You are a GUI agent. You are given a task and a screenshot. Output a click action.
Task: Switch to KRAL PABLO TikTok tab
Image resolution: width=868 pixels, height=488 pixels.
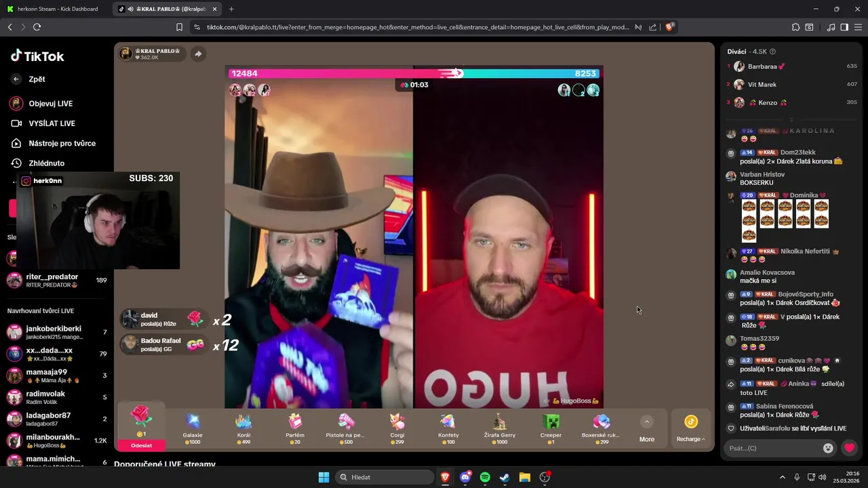pyautogui.click(x=168, y=9)
